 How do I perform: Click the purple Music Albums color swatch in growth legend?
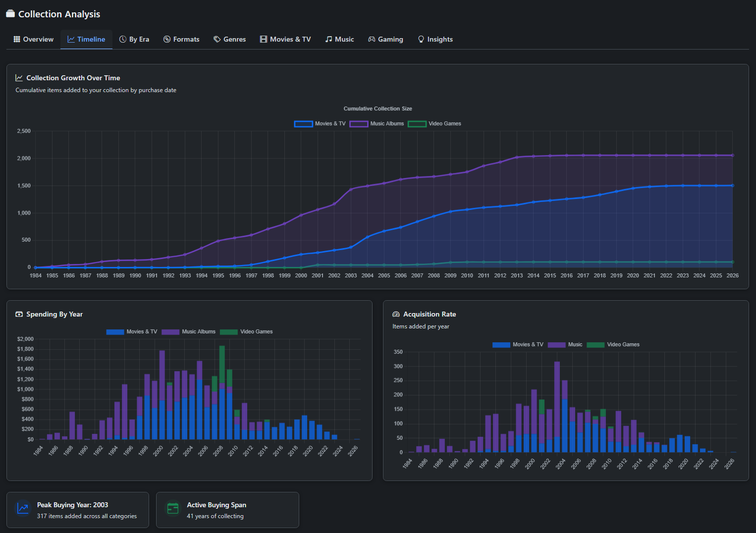(x=358, y=123)
